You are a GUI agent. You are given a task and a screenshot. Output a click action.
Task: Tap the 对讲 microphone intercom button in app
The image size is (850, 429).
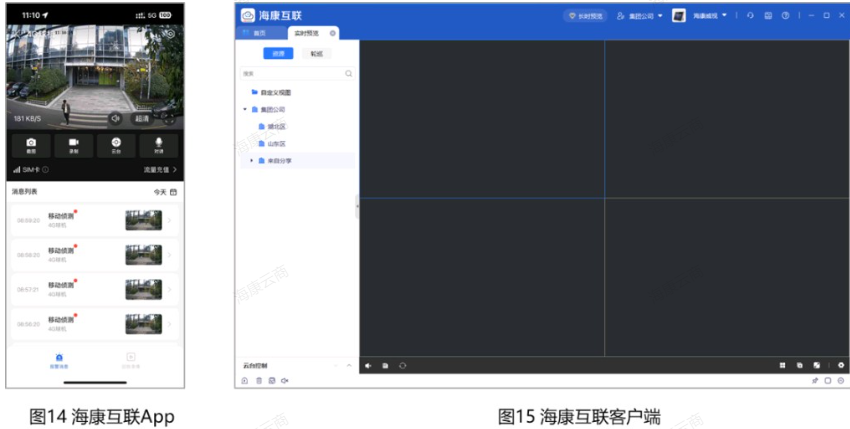(x=159, y=145)
